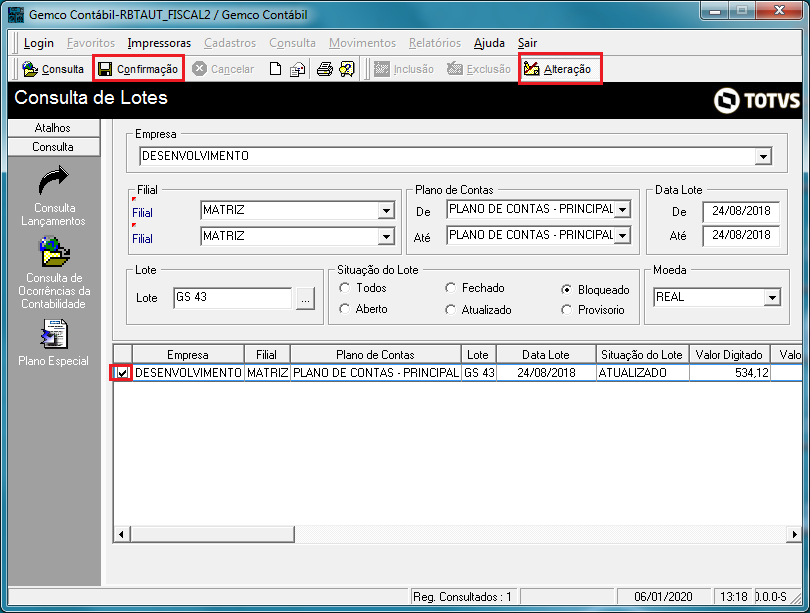Expand Plano de Contas Até dropdown
The image size is (810, 613).
(622, 235)
